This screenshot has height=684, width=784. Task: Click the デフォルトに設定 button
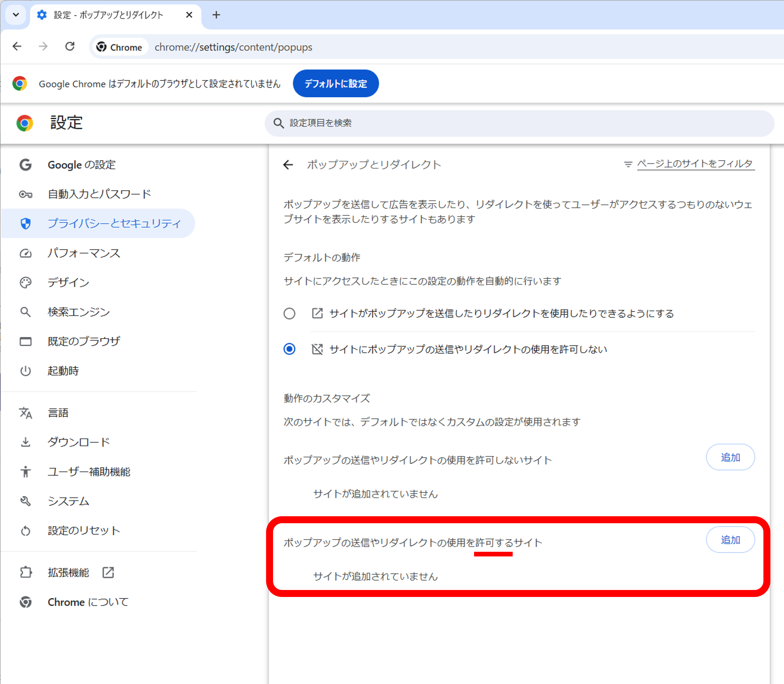(336, 83)
